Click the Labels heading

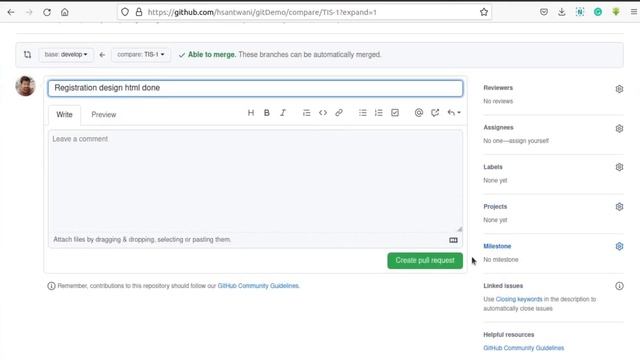(x=493, y=167)
